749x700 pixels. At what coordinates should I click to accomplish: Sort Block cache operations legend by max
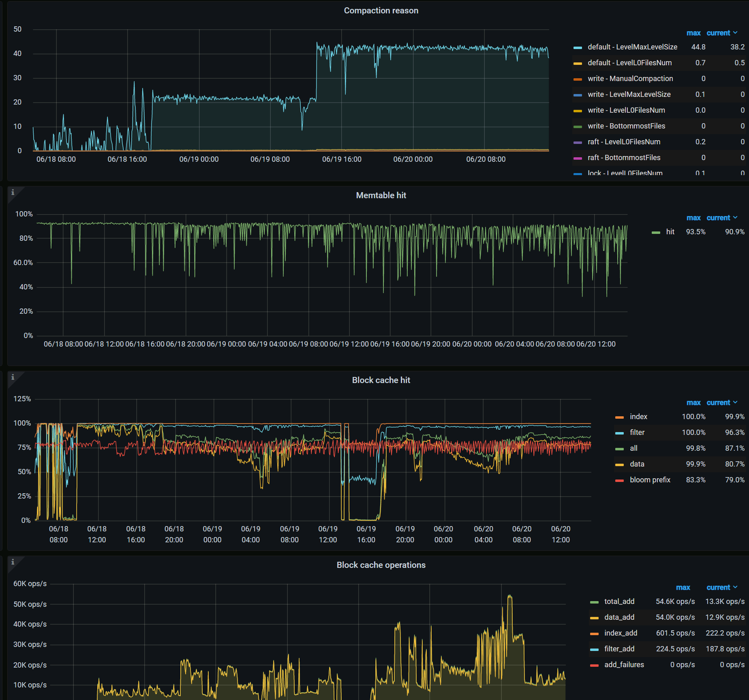[683, 588]
